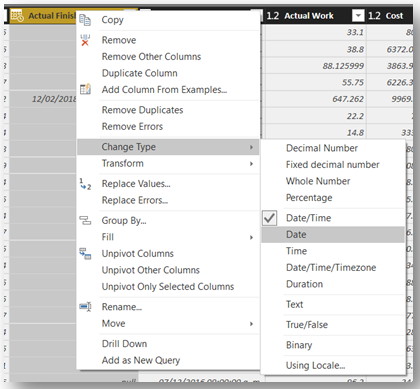Change type to Binary
This screenshot has height=389, width=420.
[333, 345]
